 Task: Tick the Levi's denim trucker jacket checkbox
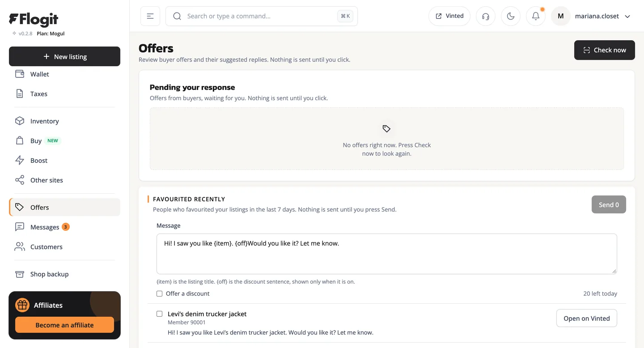[x=159, y=314]
